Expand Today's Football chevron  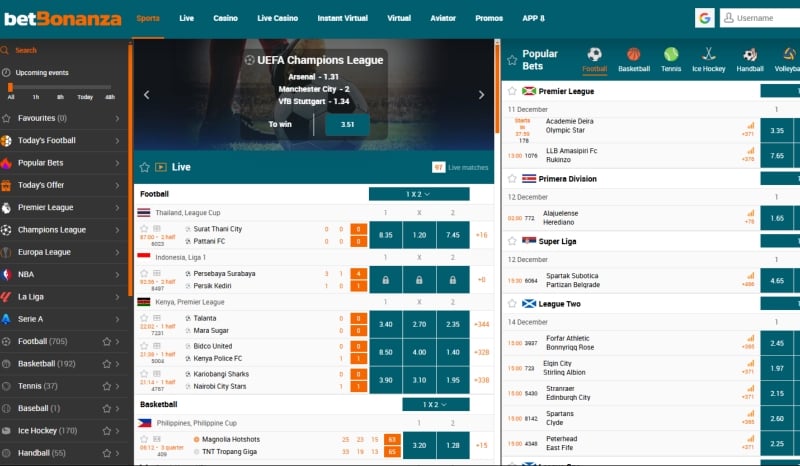tap(117, 140)
